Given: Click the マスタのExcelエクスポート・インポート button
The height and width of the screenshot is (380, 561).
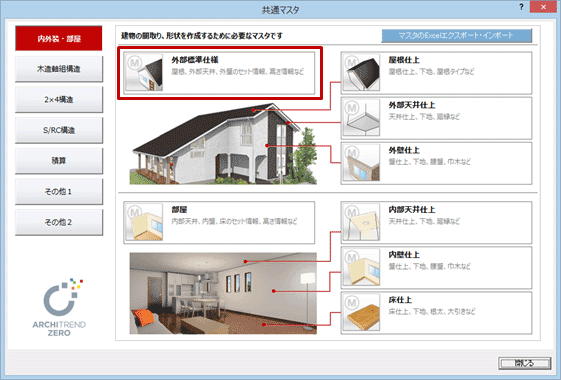Looking at the screenshot, I should [x=457, y=35].
